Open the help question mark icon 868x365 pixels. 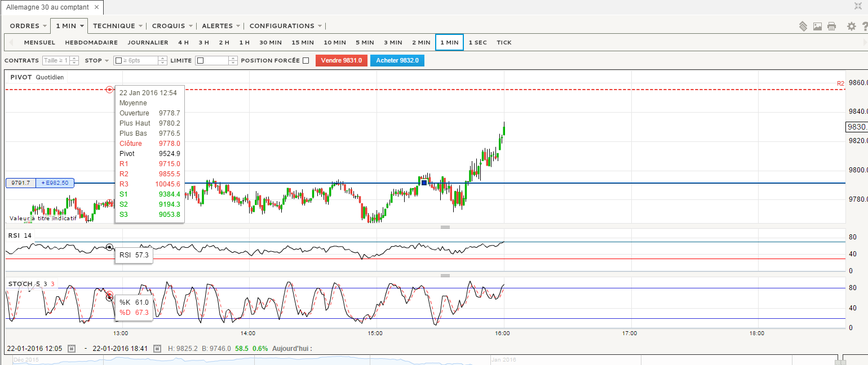coord(865,26)
